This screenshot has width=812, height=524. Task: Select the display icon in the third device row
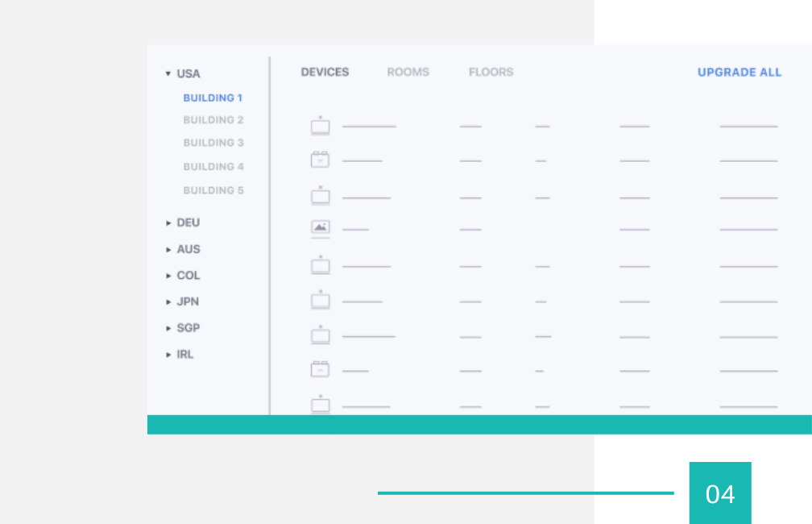click(x=321, y=196)
